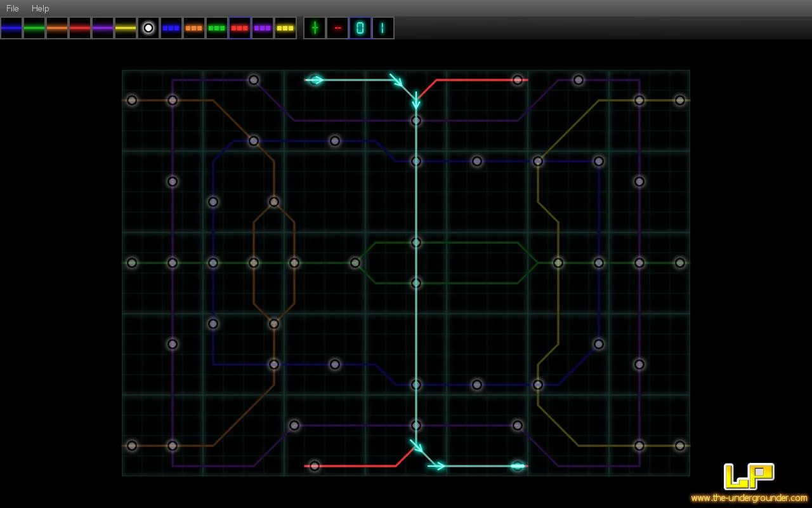Select the solid orange line tool

[x=57, y=28]
